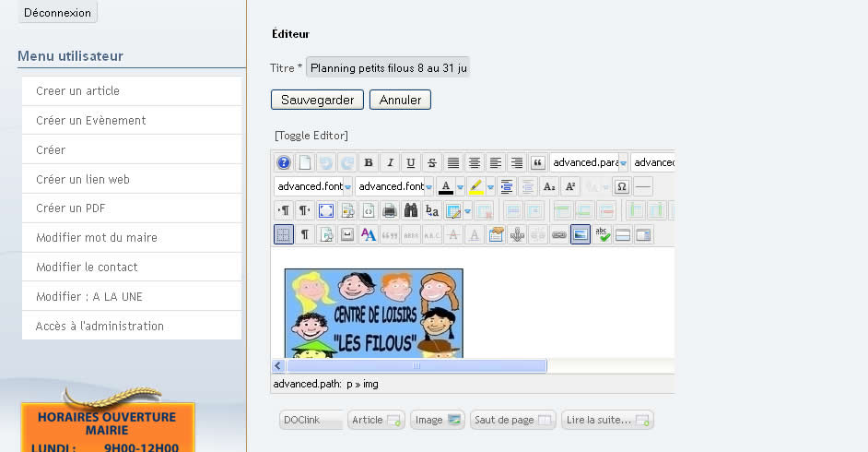Click the Sauvegarder button
The height and width of the screenshot is (452, 868).
tap(317, 100)
